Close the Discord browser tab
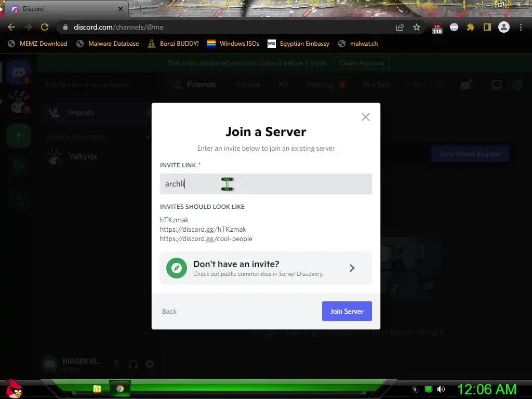Screen dimensions: 532x399 click(x=121, y=9)
